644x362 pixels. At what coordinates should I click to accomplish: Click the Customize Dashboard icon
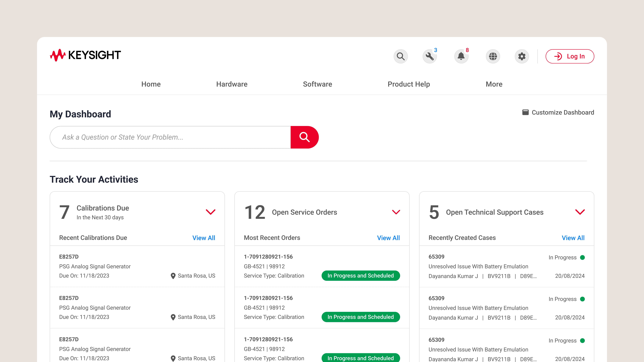coord(525,112)
